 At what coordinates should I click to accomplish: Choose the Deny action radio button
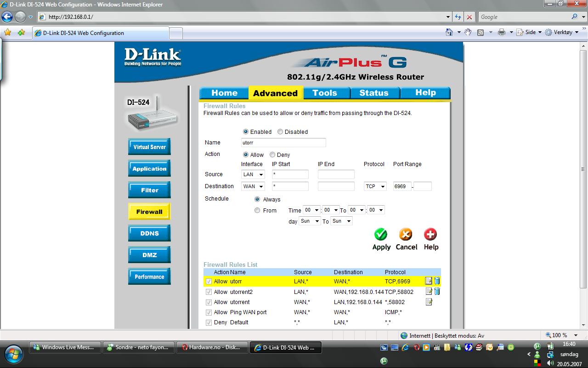tap(272, 155)
